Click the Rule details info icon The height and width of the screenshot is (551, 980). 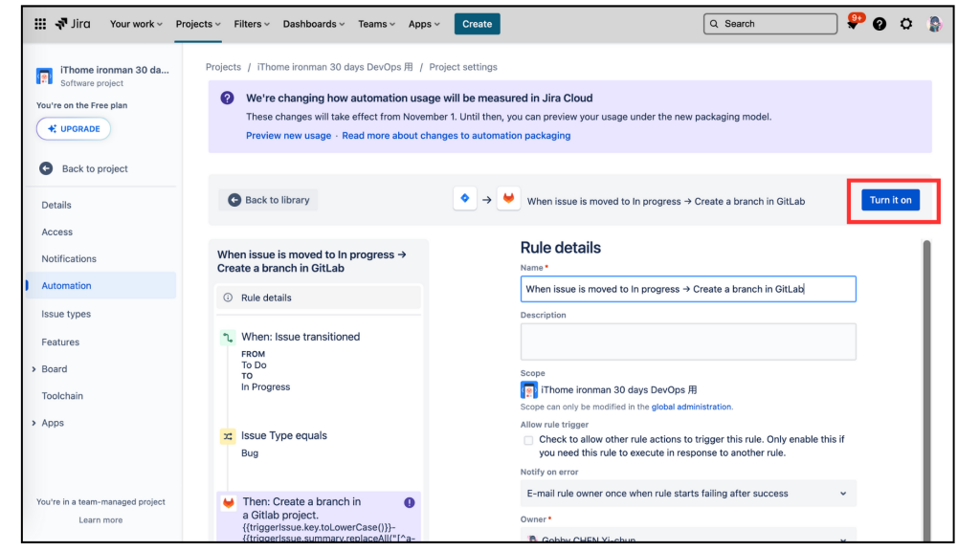(x=228, y=298)
